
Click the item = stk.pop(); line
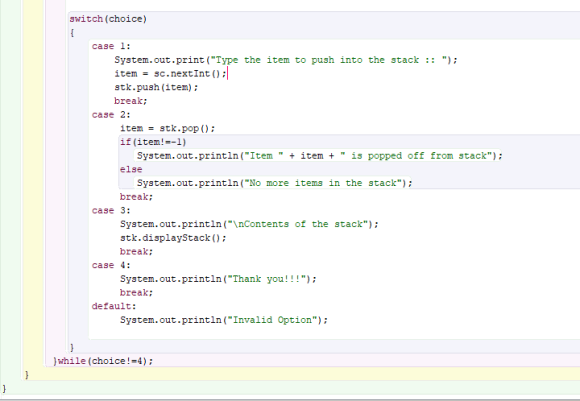(167, 128)
